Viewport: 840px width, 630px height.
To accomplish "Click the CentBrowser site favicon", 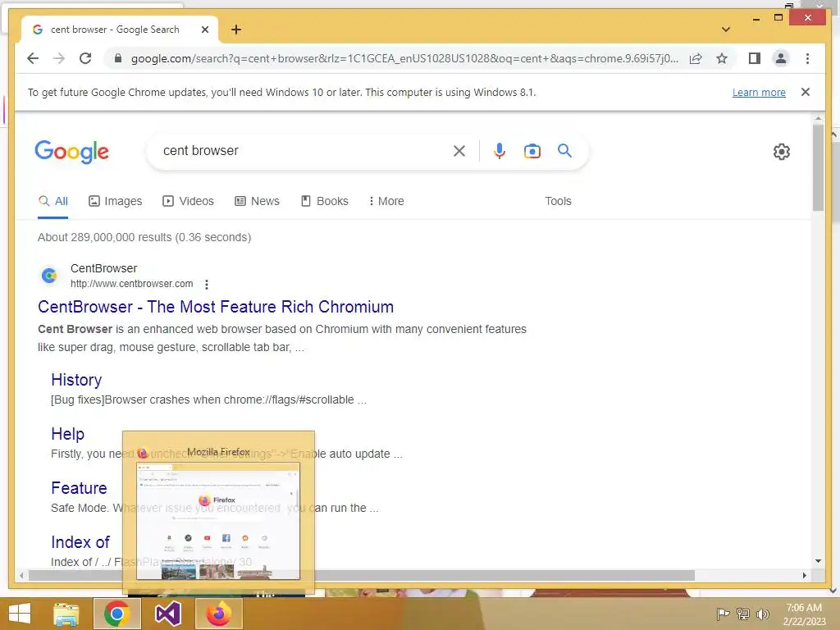I will point(48,276).
